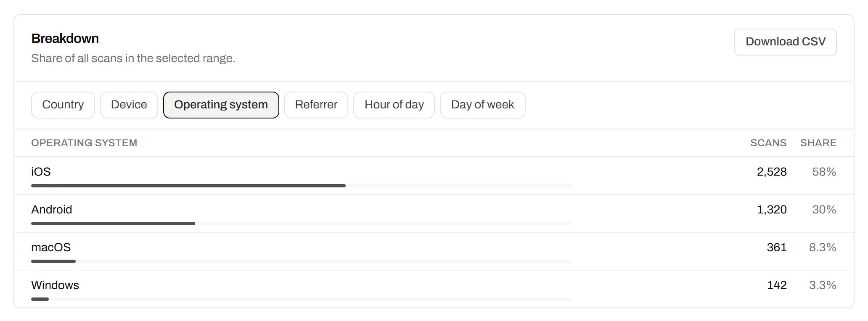Click the iOS scan count 2,528
The height and width of the screenshot is (321, 868).
tap(772, 172)
